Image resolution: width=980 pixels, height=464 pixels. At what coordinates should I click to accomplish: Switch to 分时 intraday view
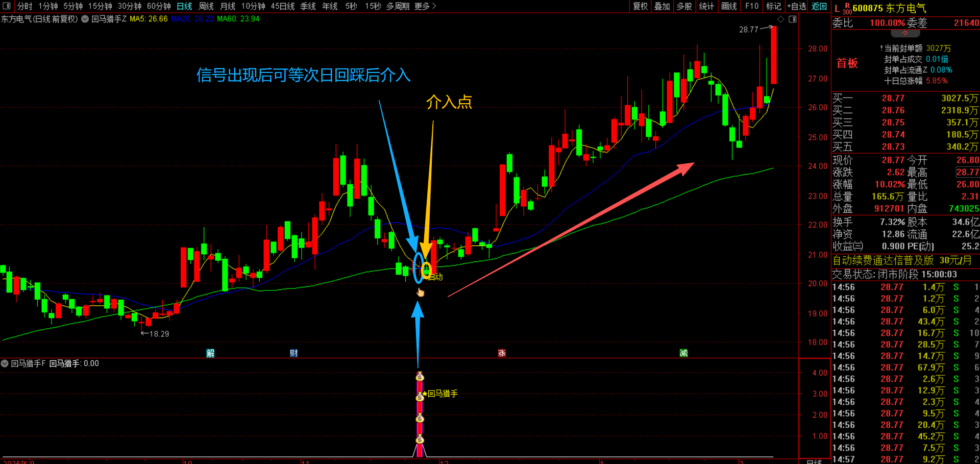tap(24, 6)
